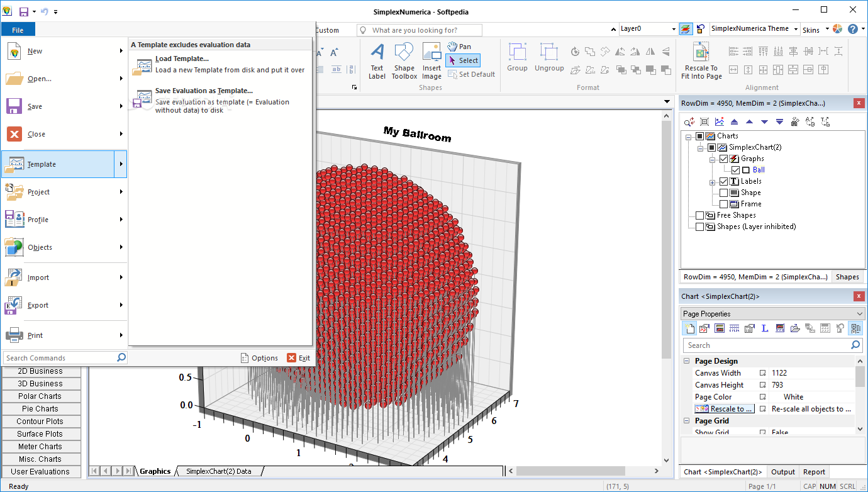Viewport: 868px width, 492px height.
Task: Click the Polar Charts button
Action: click(41, 396)
